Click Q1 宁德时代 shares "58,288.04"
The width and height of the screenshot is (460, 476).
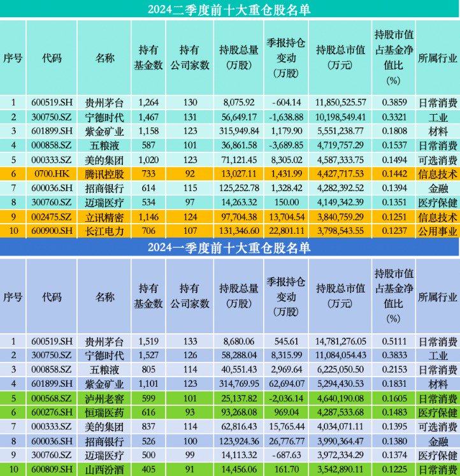coord(239,356)
